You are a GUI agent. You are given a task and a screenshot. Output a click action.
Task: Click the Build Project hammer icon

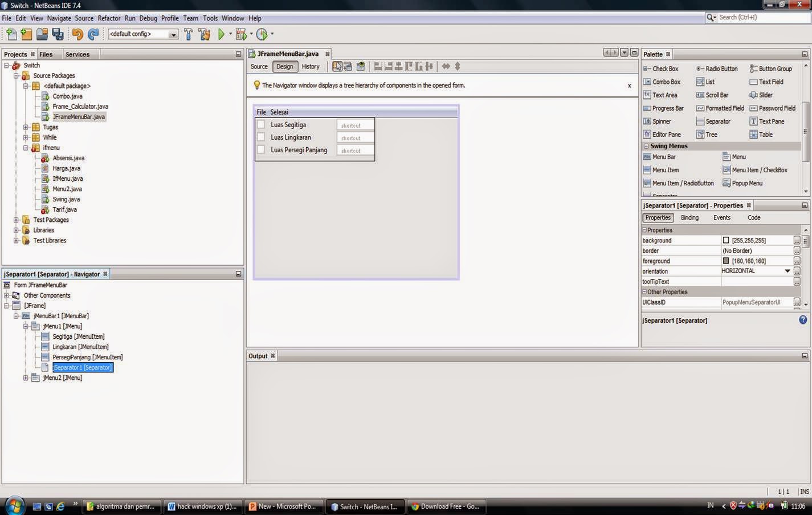click(188, 34)
